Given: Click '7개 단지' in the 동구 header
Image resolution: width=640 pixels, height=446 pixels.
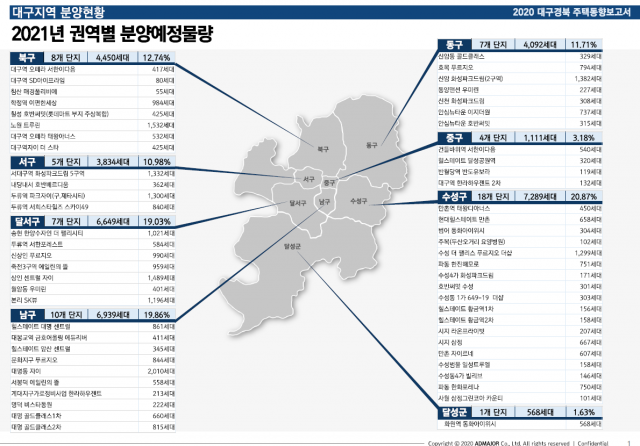Looking at the screenshot, I should pyautogui.click(x=493, y=44).
